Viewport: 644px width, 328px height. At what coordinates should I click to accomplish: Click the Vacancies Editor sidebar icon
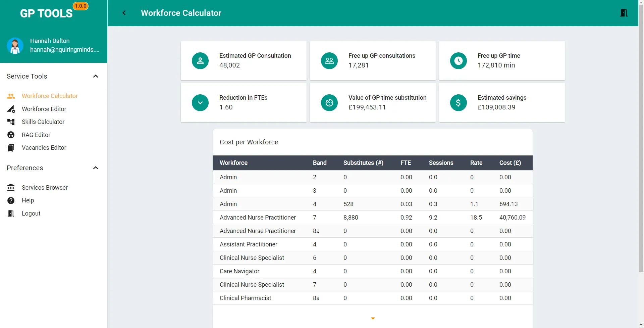click(11, 148)
